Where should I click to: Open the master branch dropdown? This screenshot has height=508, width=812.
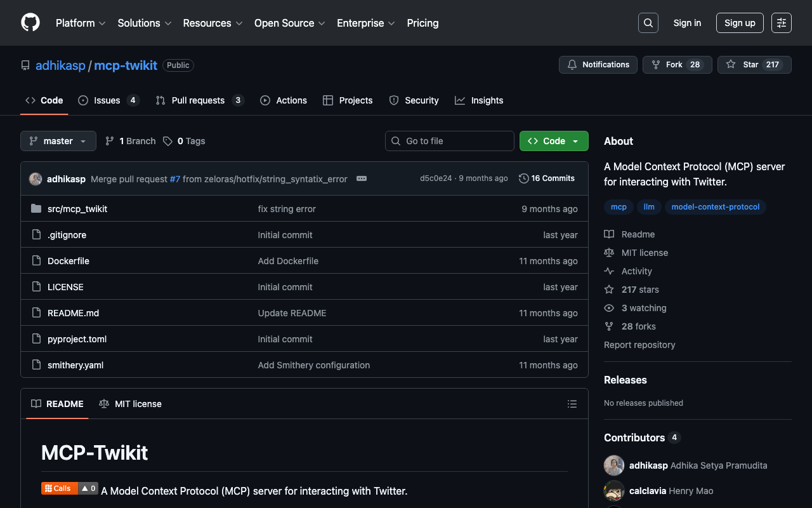click(58, 141)
